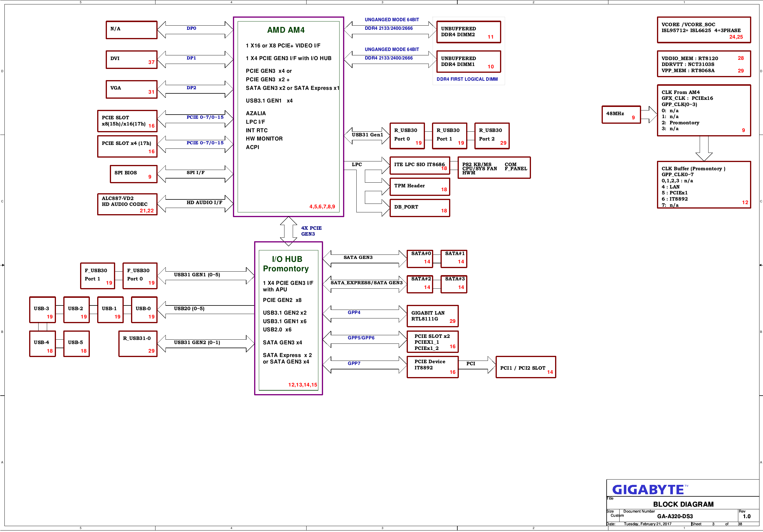The image size is (763, 532).
Task: Click F_USB30 Port 0 block
Action: point(140,276)
